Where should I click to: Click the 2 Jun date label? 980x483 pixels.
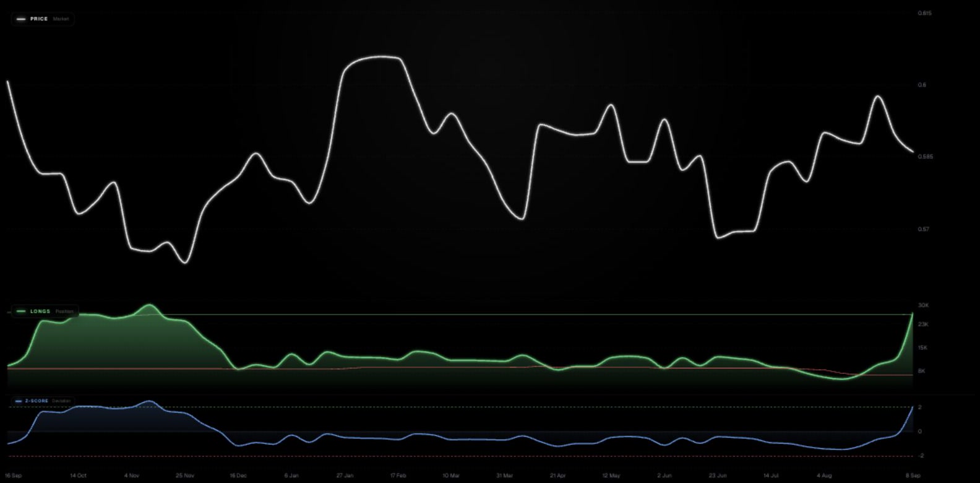tap(664, 476)
